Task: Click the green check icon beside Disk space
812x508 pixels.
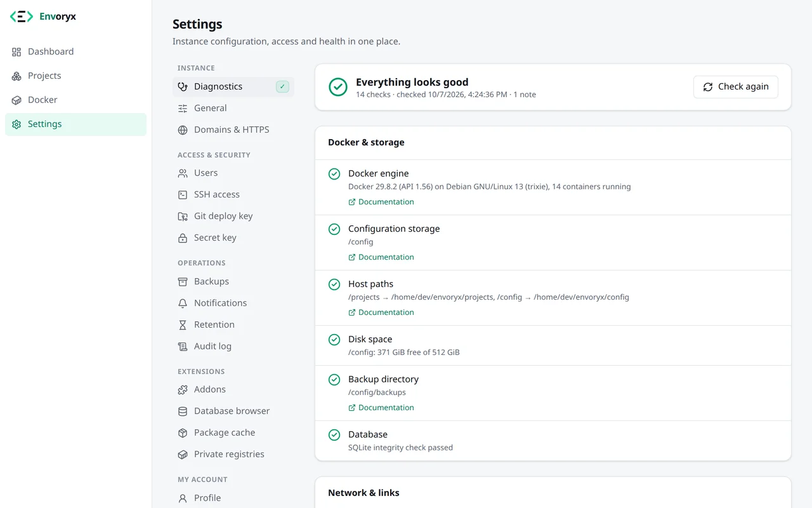Action: [334, 339]
